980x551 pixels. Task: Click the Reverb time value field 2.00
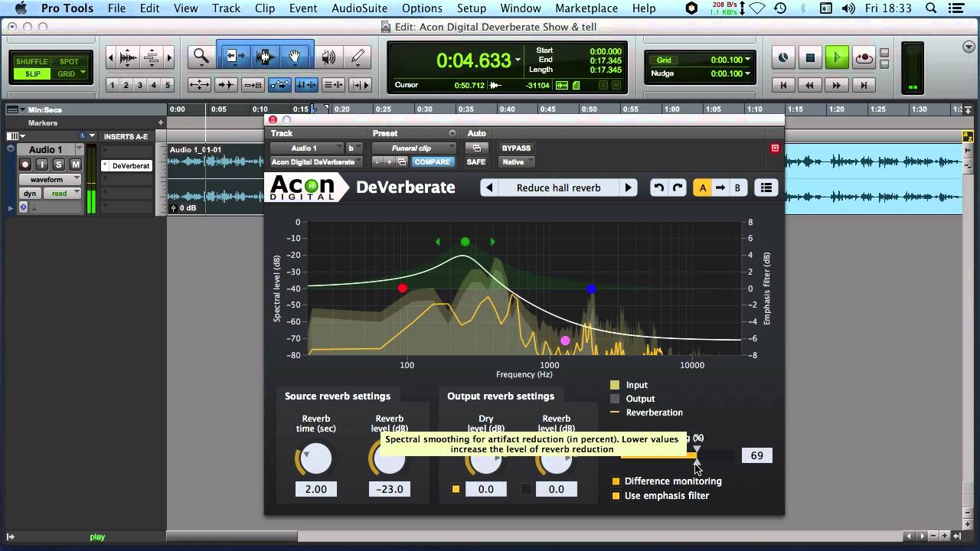315,489
